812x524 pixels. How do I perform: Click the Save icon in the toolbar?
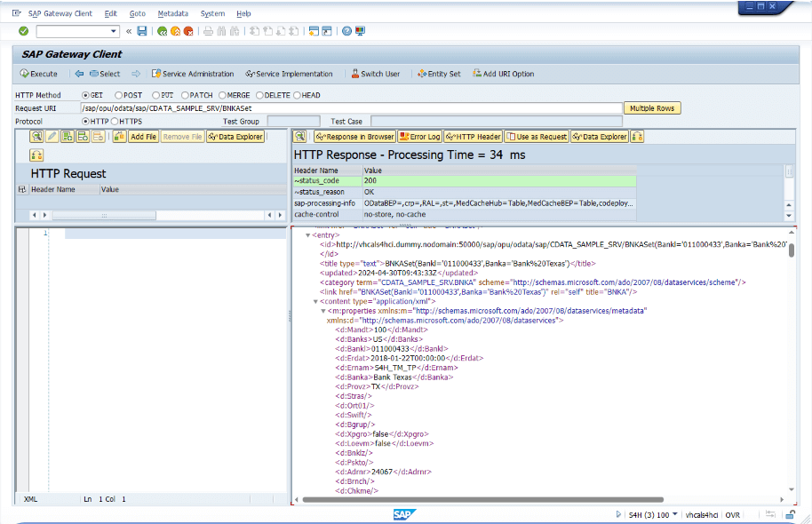point(142,31)
